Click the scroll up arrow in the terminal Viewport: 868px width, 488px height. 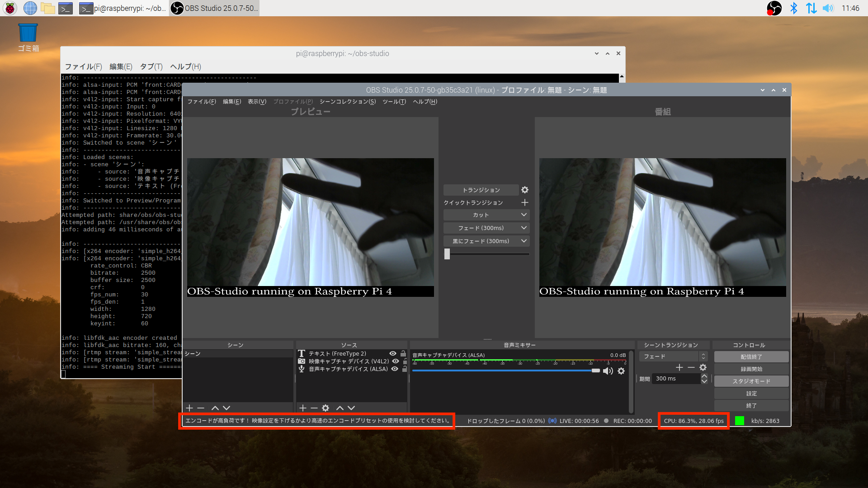622,77
